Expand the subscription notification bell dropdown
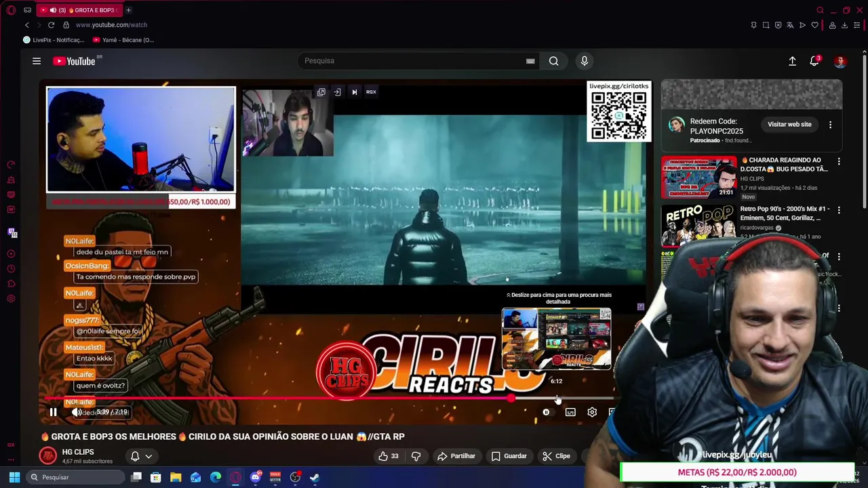Screen dimensions: 868x488 [141, 456]
